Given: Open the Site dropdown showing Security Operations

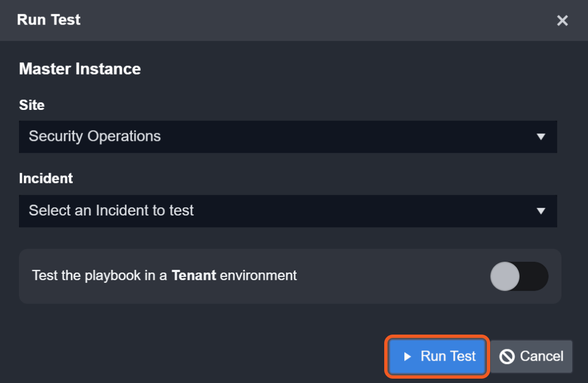Looking at the screenshot, I should point(287,137).
